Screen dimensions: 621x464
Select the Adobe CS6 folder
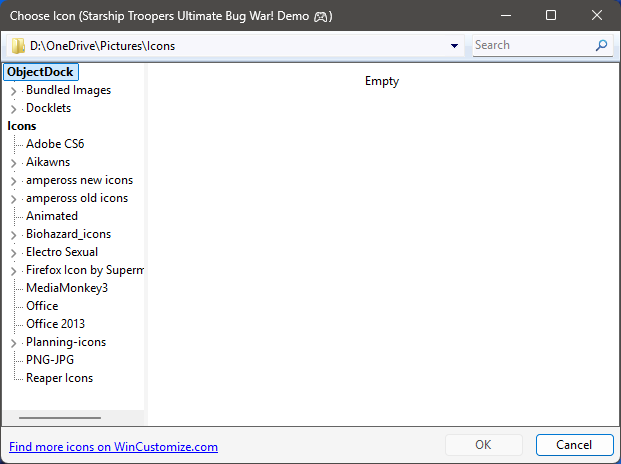(x=55, y=144)
